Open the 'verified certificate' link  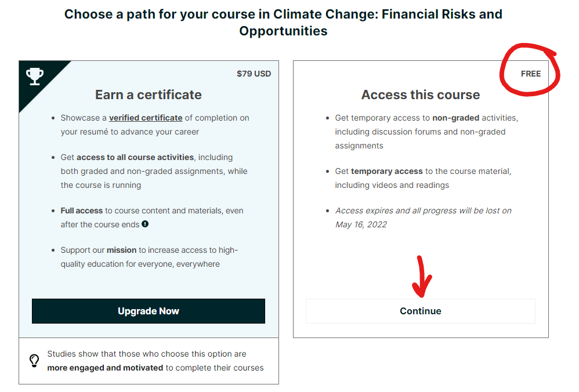146,118
